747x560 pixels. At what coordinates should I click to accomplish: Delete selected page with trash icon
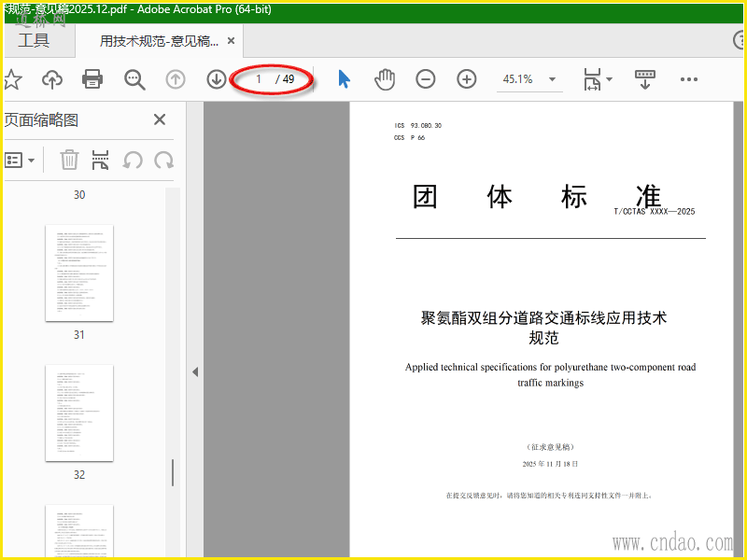tap(69, 160)
